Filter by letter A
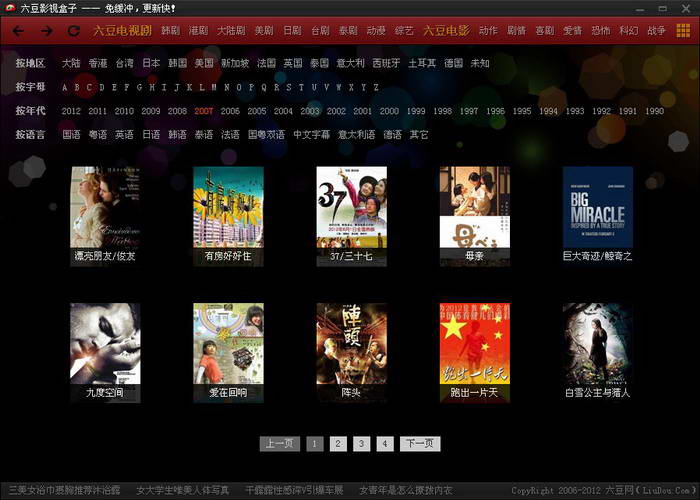 pyautogui.click(x=65, y=87)
